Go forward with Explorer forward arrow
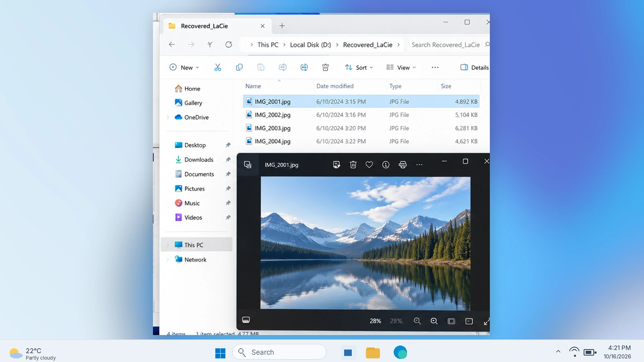 (x=191, y=45)
